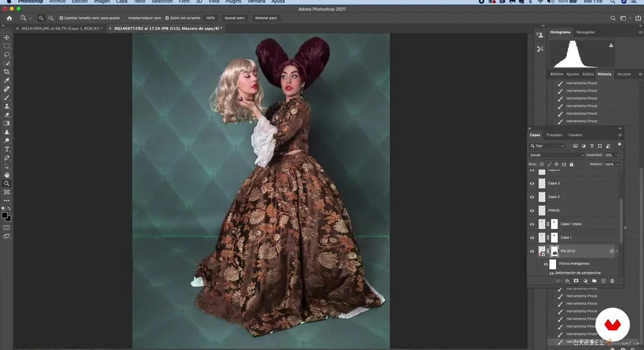Uncheck Zoom con arrastre option
Screen dimensions: 644x350
[x=167, y=18]
